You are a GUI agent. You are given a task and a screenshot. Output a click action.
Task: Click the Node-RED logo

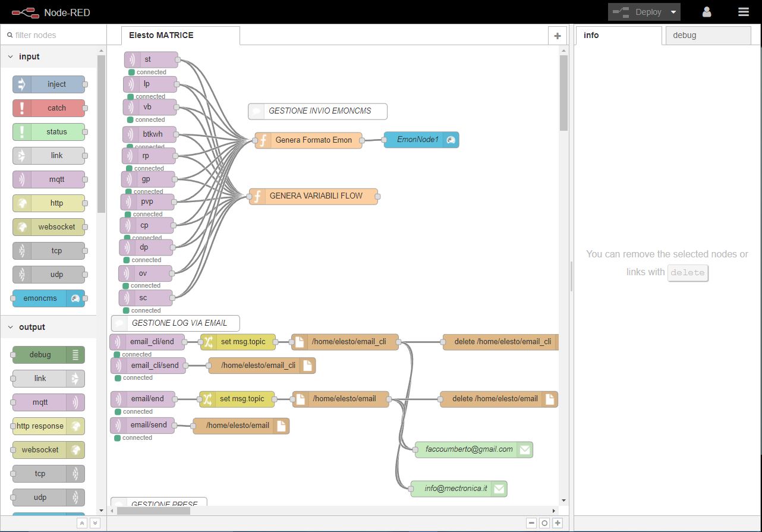pos(51,12)
